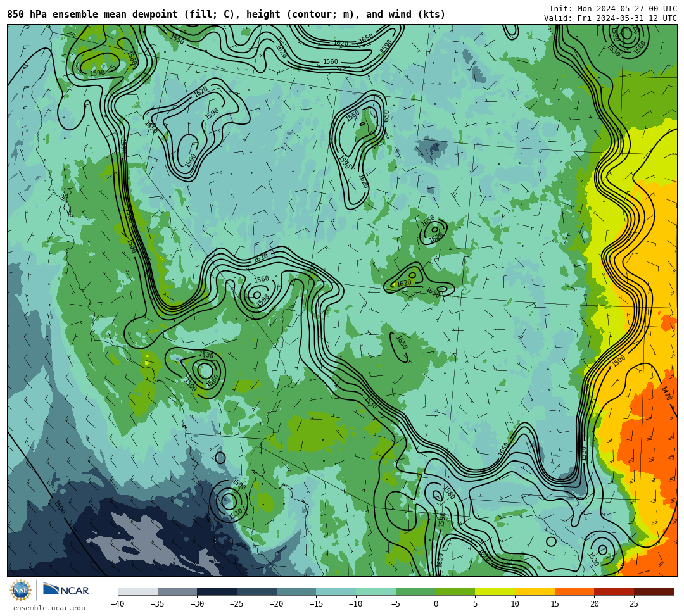
Task: Pick the light teal swatch between -15 and -10
Action: pyautogui.click(x=336, y=591)
